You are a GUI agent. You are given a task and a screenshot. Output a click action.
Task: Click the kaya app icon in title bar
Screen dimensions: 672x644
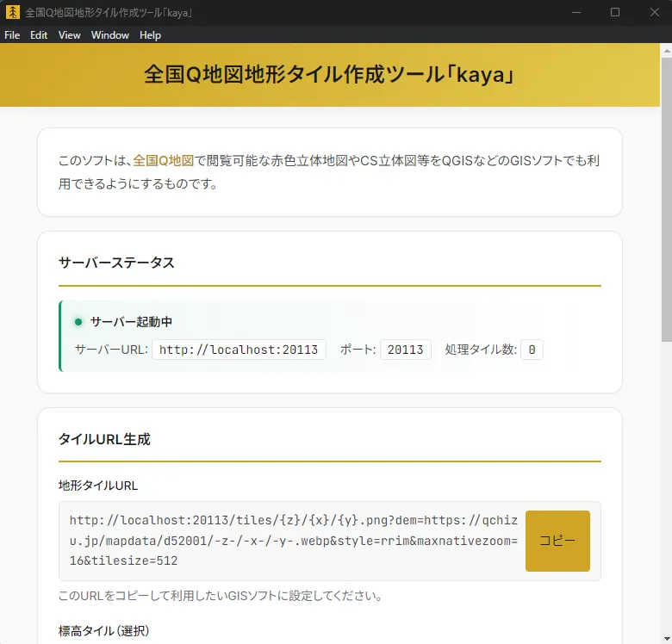[x=13, y=12]
